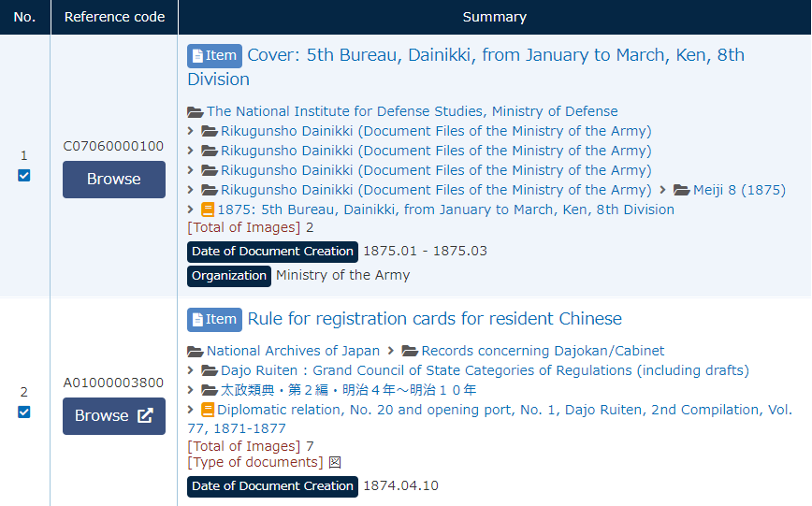This screenshot has width=812, height=506.
Task: Open Rule for registration cards for resident Chinese
Action: pyautogui.click(x=434, y=319)
